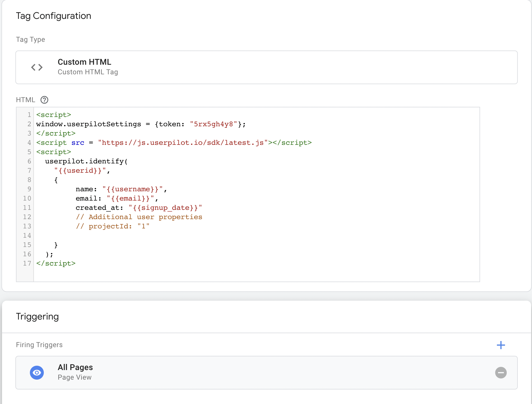
Task: Open the All Pages trigger row
Action: 267,373
